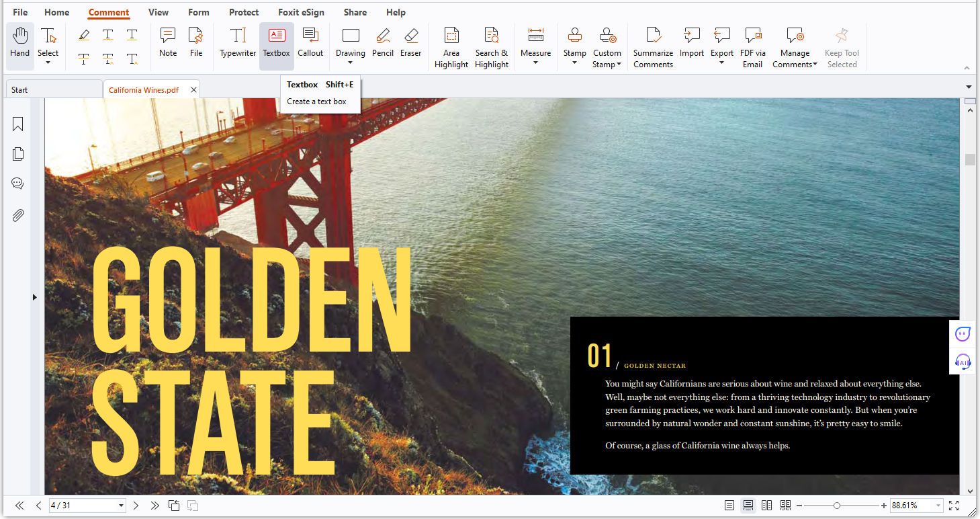Select the Eraser tool
This screenshot has width=980, height=519.
410,45
